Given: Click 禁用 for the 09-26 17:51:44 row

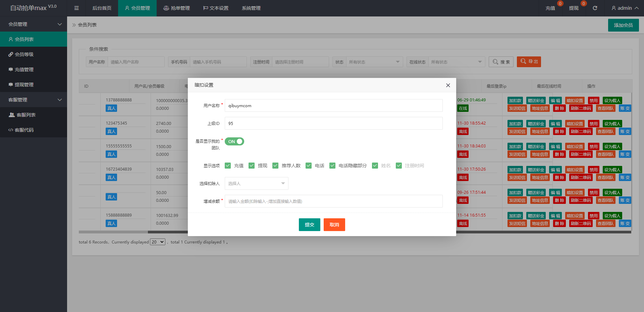Looking at the screenshot, I should point(594,192).
